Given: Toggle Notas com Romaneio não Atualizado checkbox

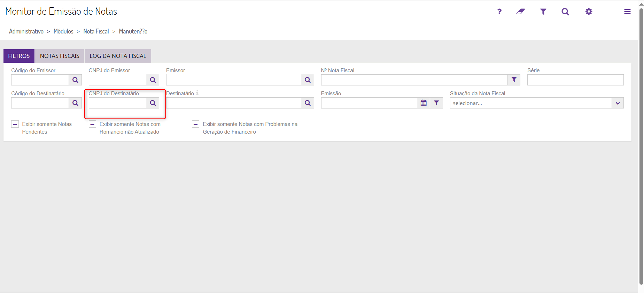Looking at the screenshot, I should tap(92, 124).
